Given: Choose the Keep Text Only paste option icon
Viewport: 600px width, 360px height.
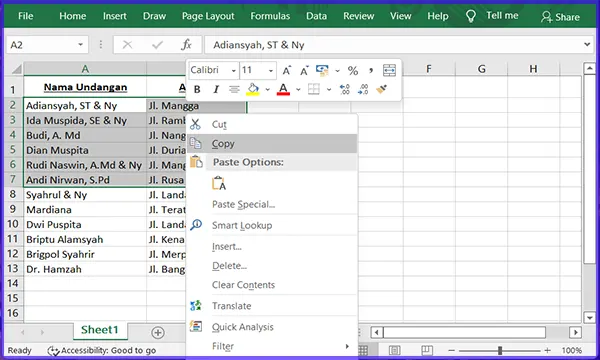Looking at the screenshot, I should [x=218, y=183].
